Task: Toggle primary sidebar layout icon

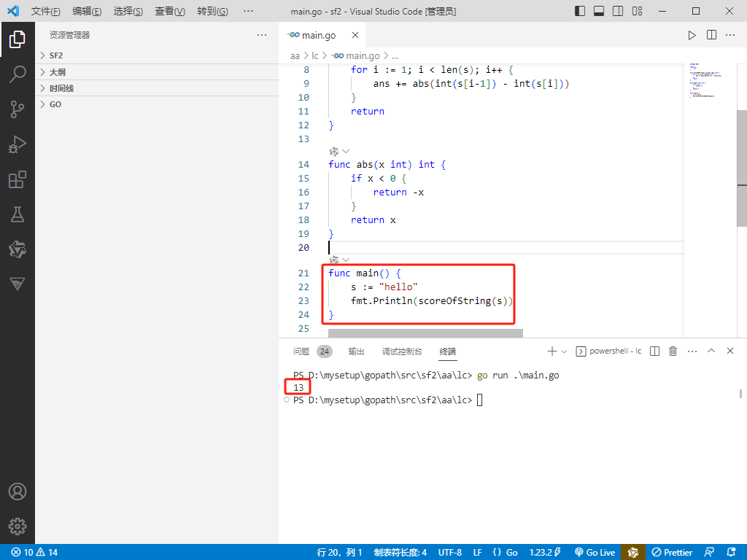Action: point(580,11)
